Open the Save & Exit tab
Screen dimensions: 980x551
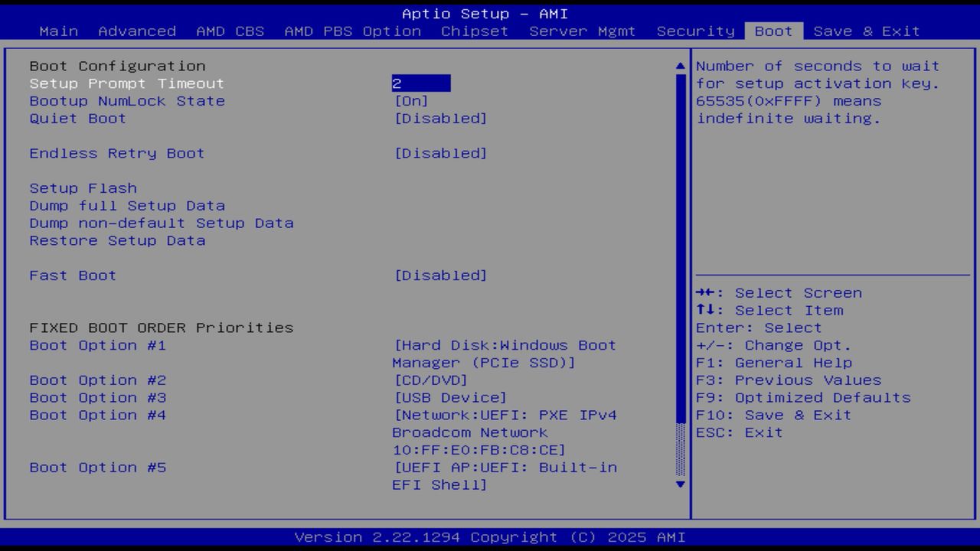point(866,31)
